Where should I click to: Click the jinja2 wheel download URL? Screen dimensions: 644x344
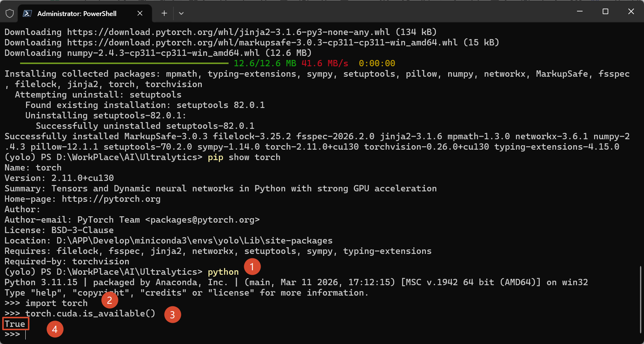[228, 32]
